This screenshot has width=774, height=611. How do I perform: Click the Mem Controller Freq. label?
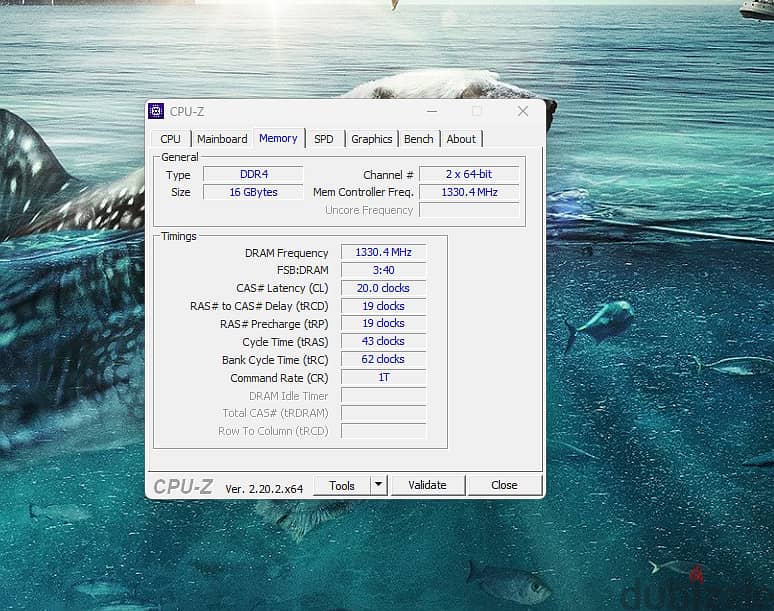click(x=363, y=192)
